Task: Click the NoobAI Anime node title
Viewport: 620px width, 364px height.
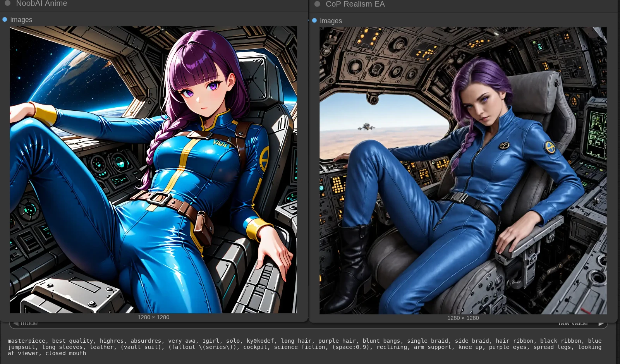Action: click(x=41, y=3)
